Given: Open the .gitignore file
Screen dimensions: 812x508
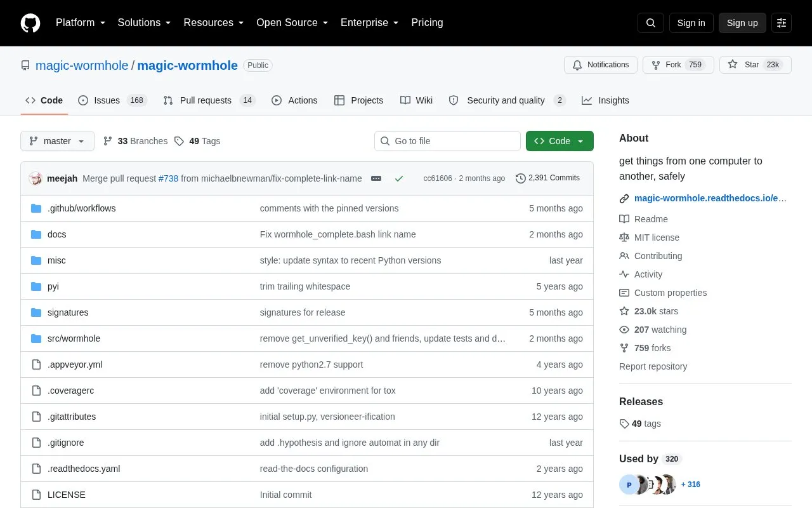Looking at the screenshot, I should (x=66, y=443).
